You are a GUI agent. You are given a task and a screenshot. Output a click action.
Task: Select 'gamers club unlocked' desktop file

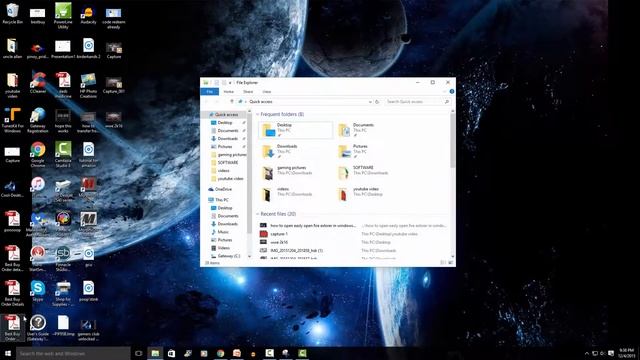(x=88, y=330)
